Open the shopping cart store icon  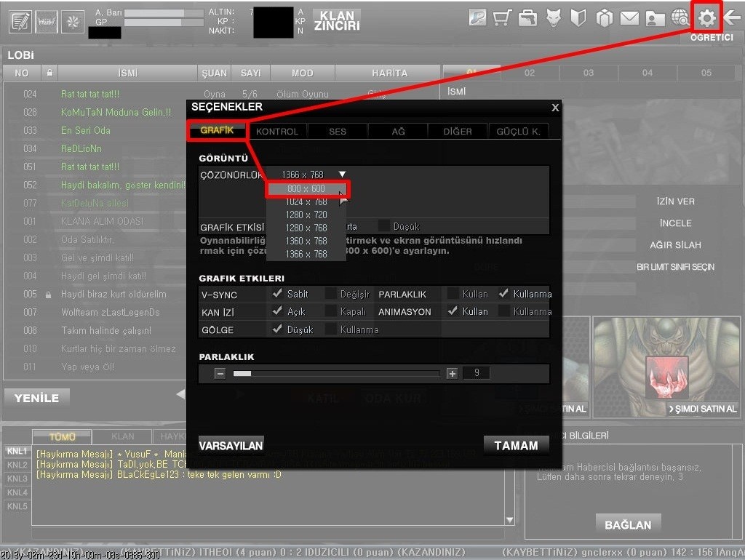tap(502, 18)
